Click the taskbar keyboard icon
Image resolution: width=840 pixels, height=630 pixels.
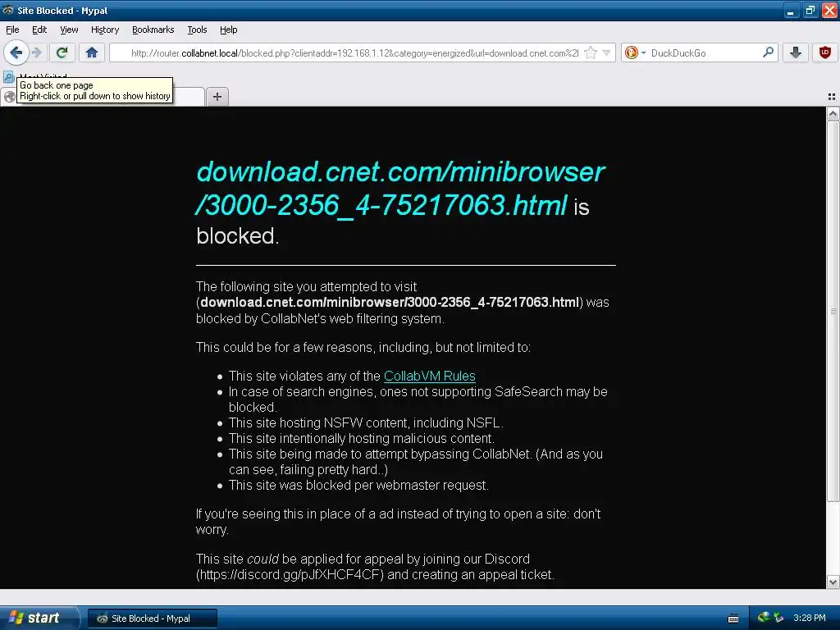click(733, 619)
